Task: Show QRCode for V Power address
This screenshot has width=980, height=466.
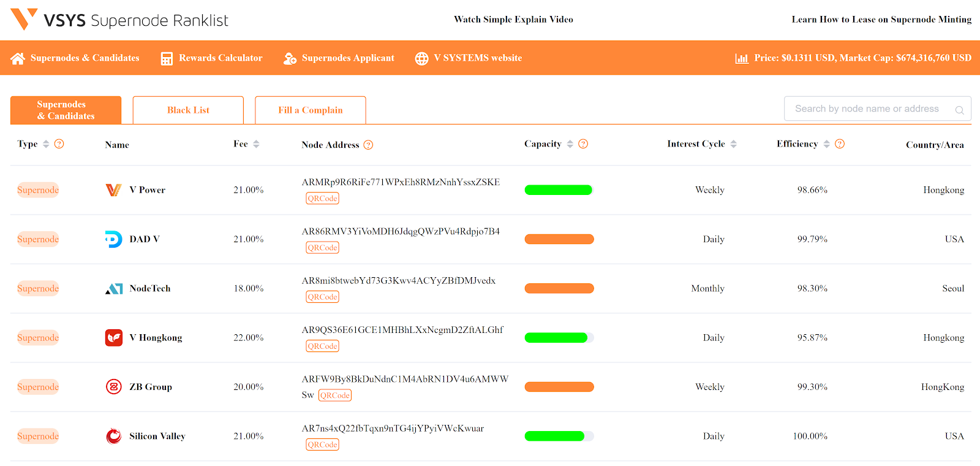Action: click(x=322, y=199)
